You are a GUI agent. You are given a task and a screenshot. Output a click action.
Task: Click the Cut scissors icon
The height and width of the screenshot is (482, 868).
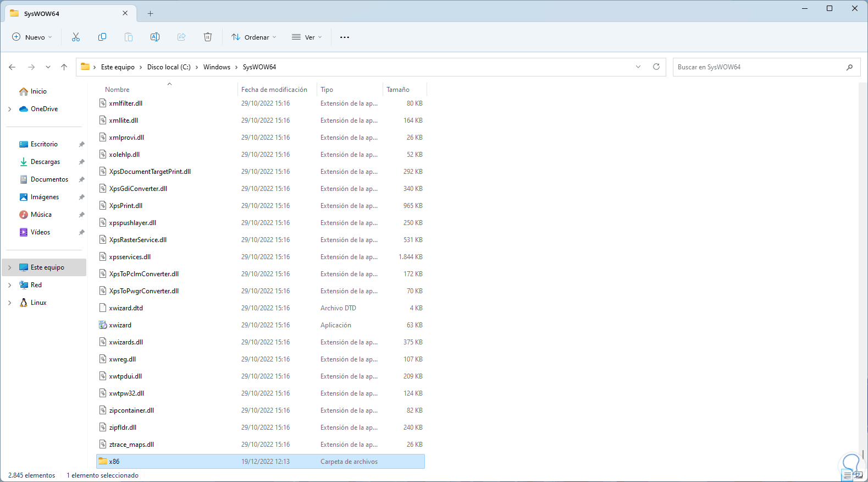(76, 37)
